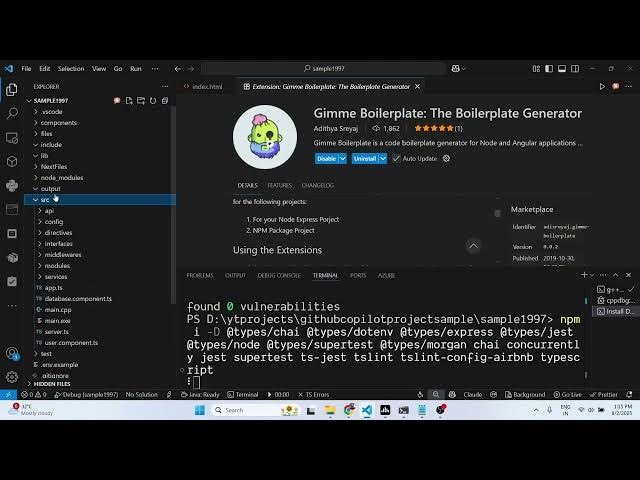Click New File icon in explorer header
The height and width of the screenshot is (480, 640).
pos(129,101)
